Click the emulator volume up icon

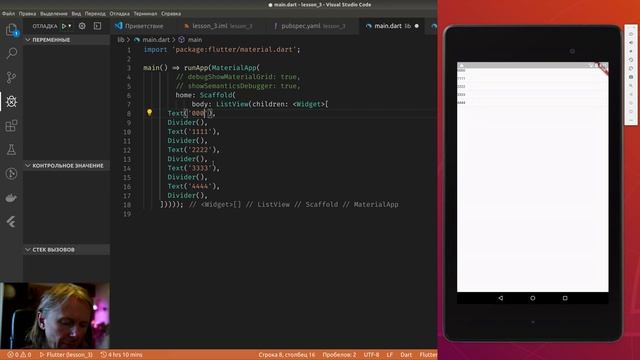[631, 42]
